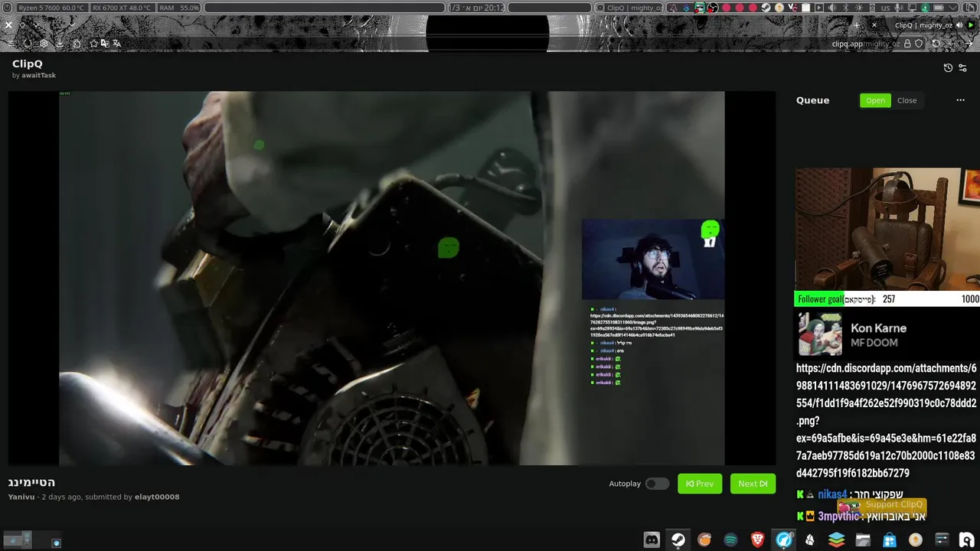The image size is (980, 551).
Task: Select the ClipQ | mighty_oz browser tab
Action: pyautogui.click(x=923, y=24)
